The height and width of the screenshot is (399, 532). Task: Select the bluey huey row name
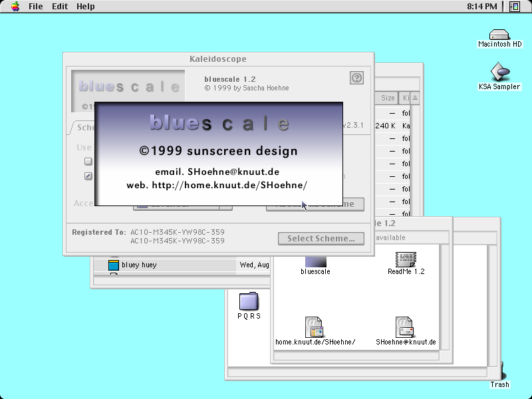click(x=139, y=265)
